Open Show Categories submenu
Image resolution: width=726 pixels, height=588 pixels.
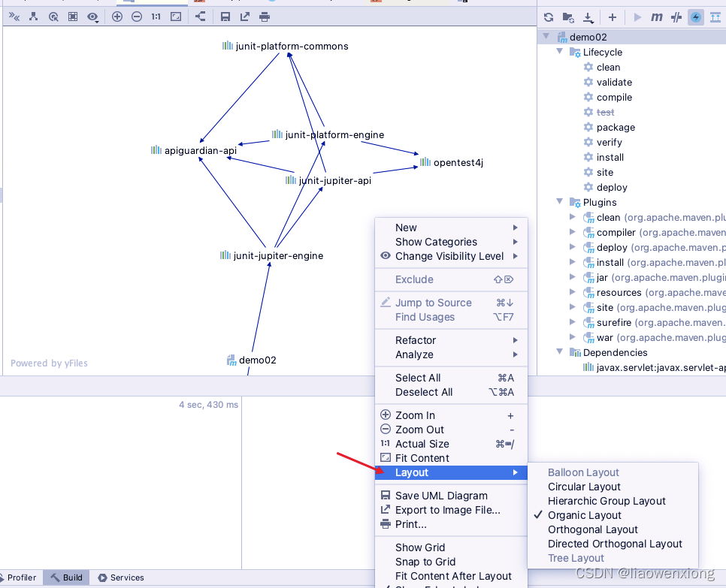(x=452, y=242)
